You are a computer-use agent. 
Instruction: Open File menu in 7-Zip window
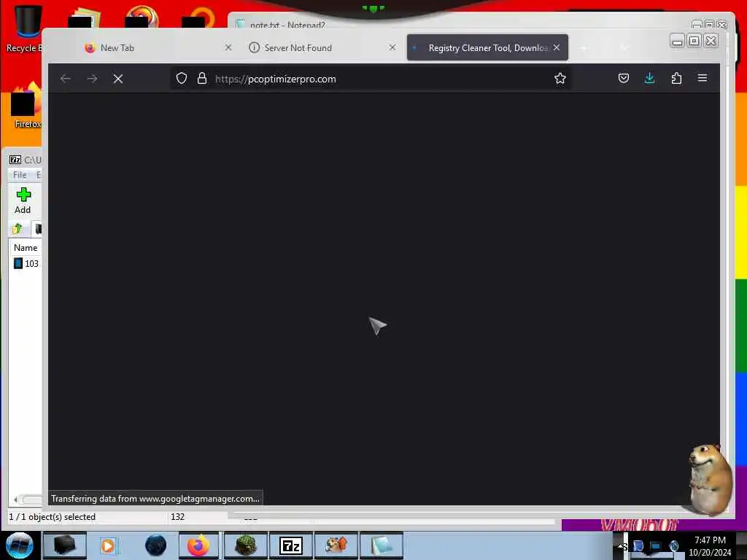pos(20,175)
